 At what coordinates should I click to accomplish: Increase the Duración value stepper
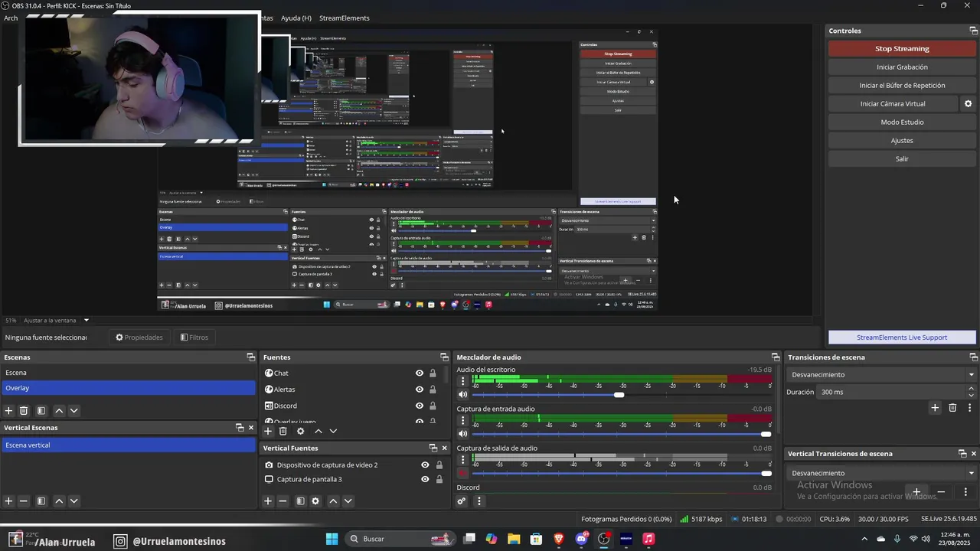[x=972, y=389]
